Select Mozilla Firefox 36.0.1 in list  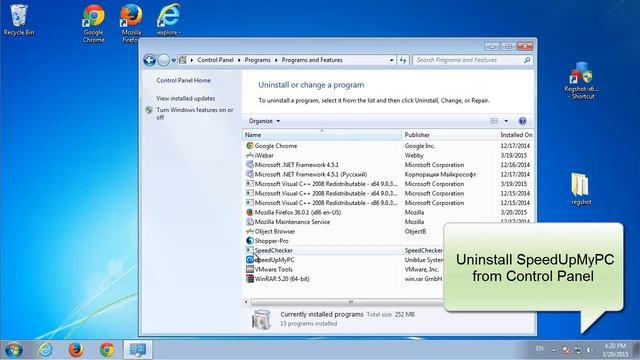coord(298,212)
